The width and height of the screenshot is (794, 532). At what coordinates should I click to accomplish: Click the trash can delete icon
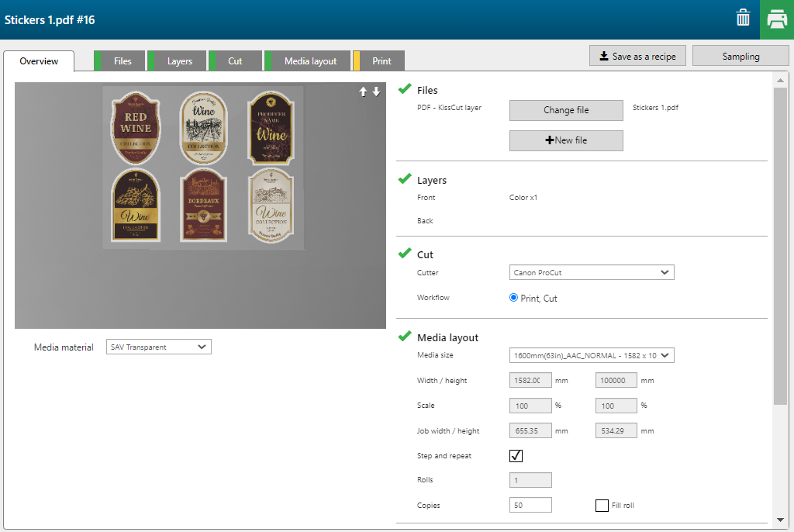[x=743, y=19]
